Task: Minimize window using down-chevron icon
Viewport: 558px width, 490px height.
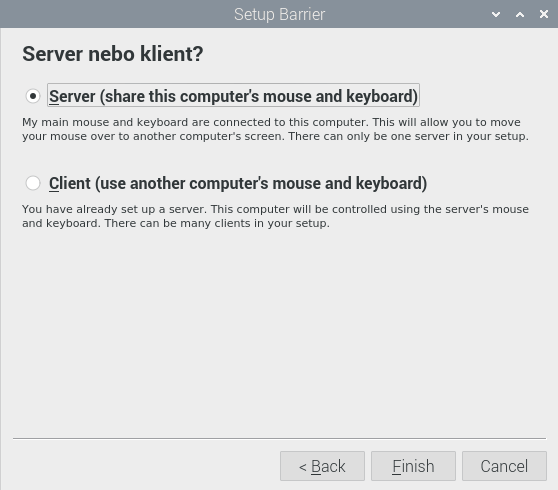Action: (496, 14)
